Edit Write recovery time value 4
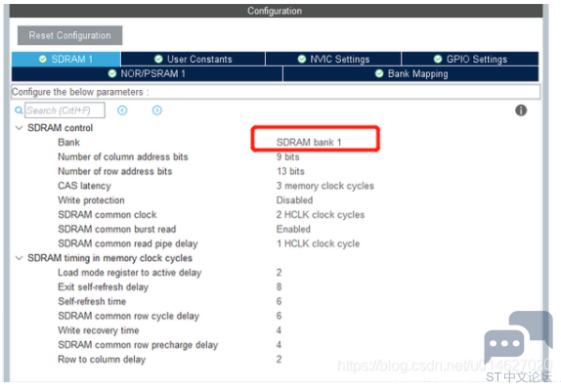Image resolution: width=561 pixels, height=392 pixels. tap(280, 330)
